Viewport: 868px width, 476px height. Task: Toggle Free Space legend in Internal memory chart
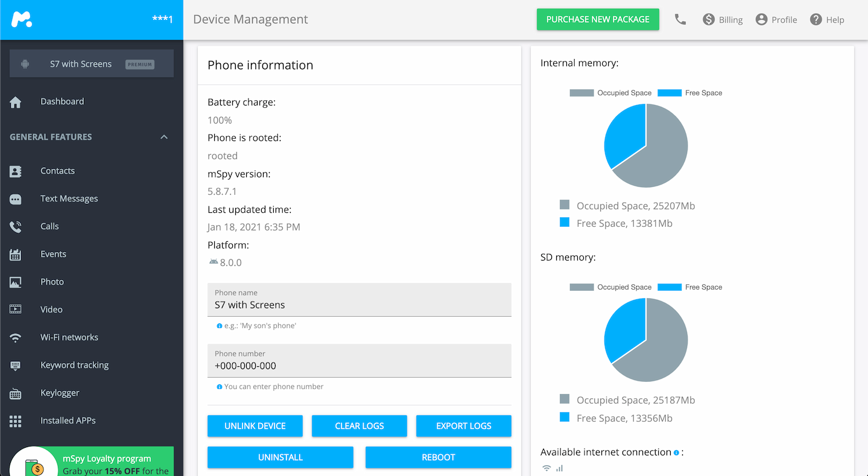point(690,93)
